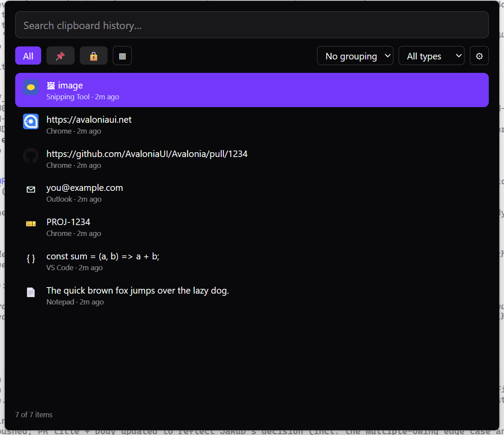Click the curly braces code icon

(x=31, y=258)
